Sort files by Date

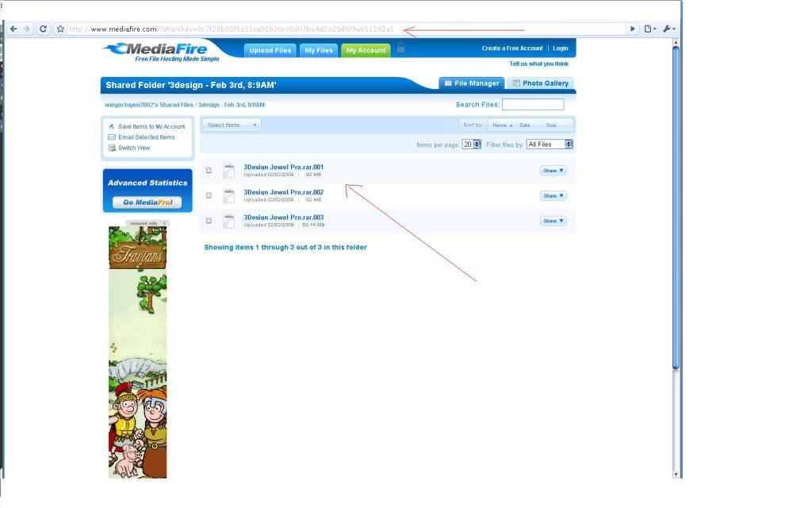coord(525,125)
